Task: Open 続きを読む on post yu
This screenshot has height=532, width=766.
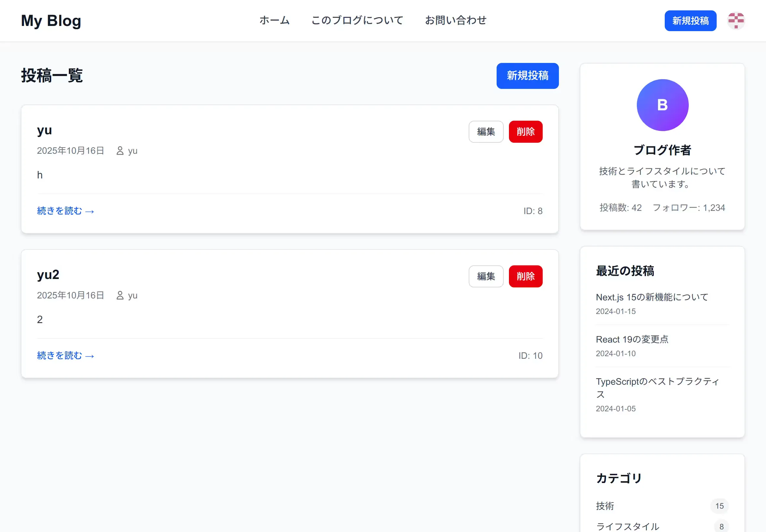Action: pos(65,211)
